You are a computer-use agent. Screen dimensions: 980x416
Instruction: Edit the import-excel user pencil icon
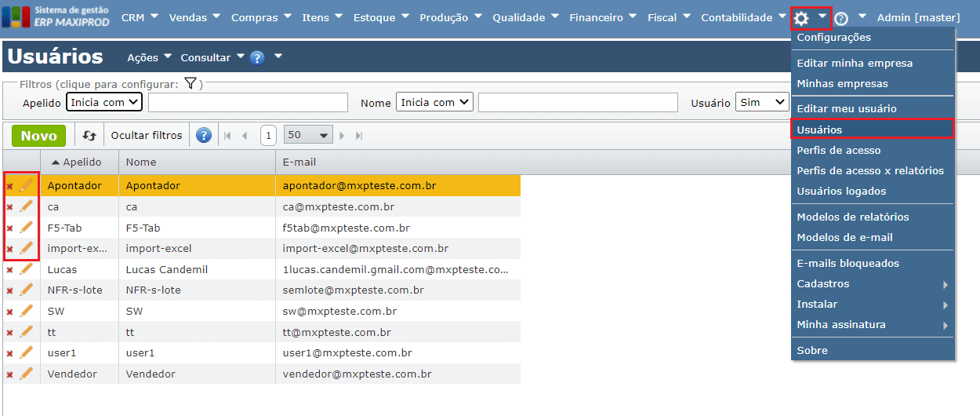point(26,248)
